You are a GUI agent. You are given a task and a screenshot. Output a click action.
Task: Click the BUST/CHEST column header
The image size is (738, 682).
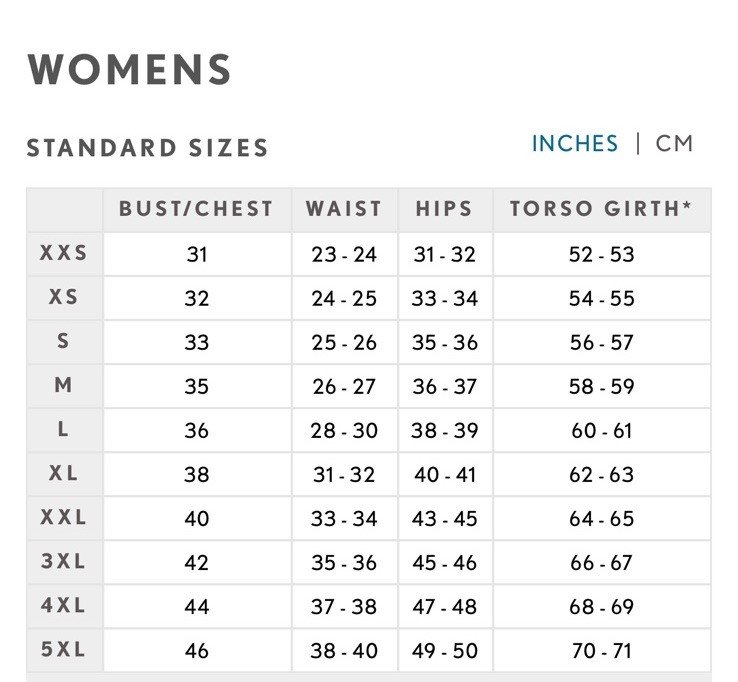point(196,209)
